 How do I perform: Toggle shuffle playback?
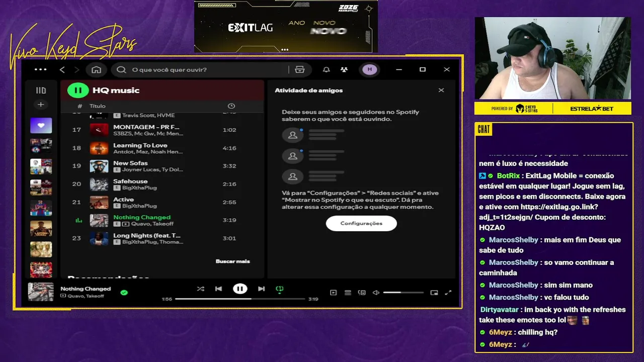(x=201, y=289)
